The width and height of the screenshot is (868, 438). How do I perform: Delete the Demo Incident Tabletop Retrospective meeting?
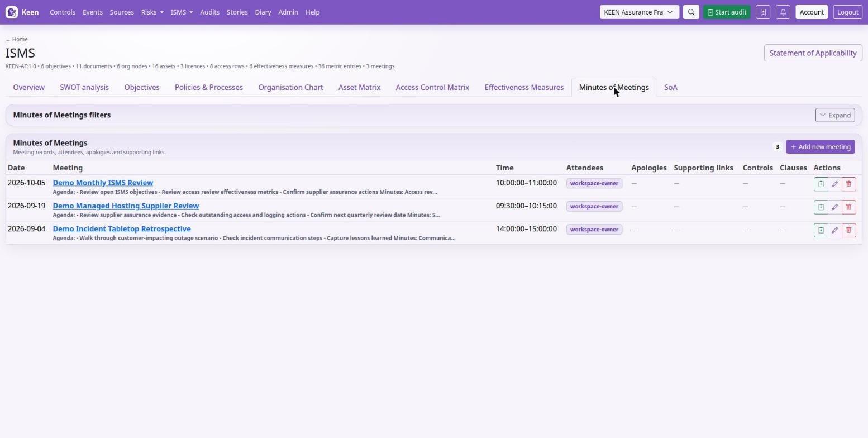pyautogui.click(x=848, y=230)
